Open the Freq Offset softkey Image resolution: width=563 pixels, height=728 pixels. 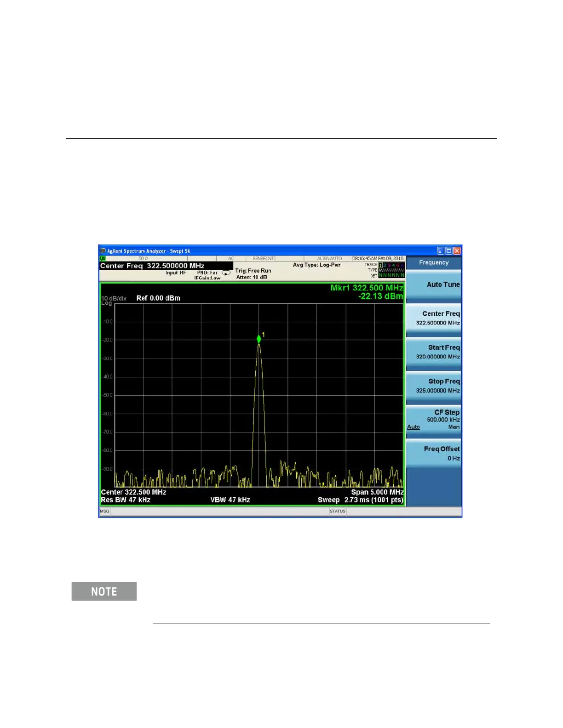pyautogui.click(x=433, y=453)
